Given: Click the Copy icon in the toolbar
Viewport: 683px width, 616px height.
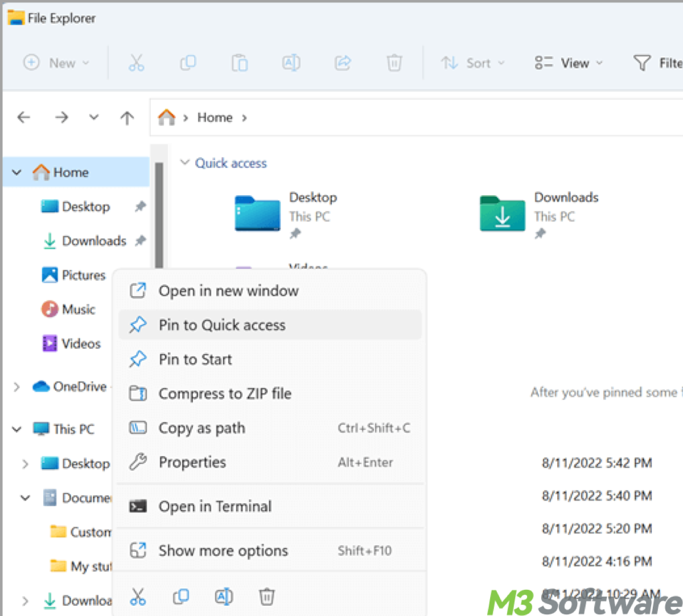Looking at the screenshot, I should tap(188, 63).
